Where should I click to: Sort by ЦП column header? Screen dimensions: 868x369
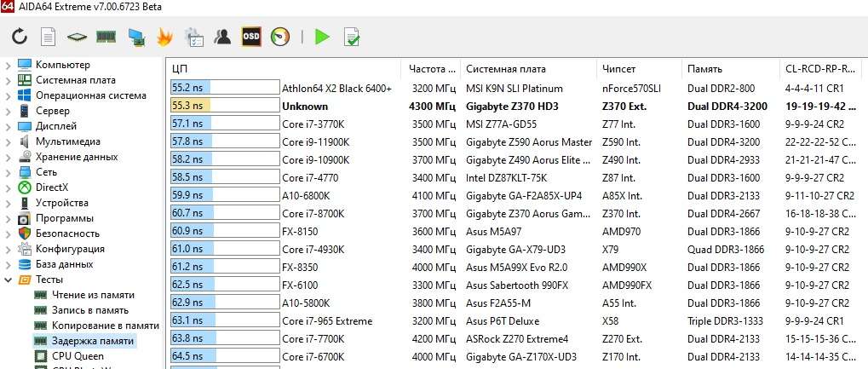pyautogui.click(x=283, y=69)
